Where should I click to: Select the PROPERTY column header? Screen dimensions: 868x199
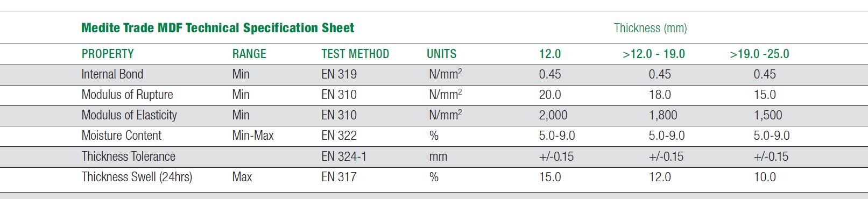(108, 54)
